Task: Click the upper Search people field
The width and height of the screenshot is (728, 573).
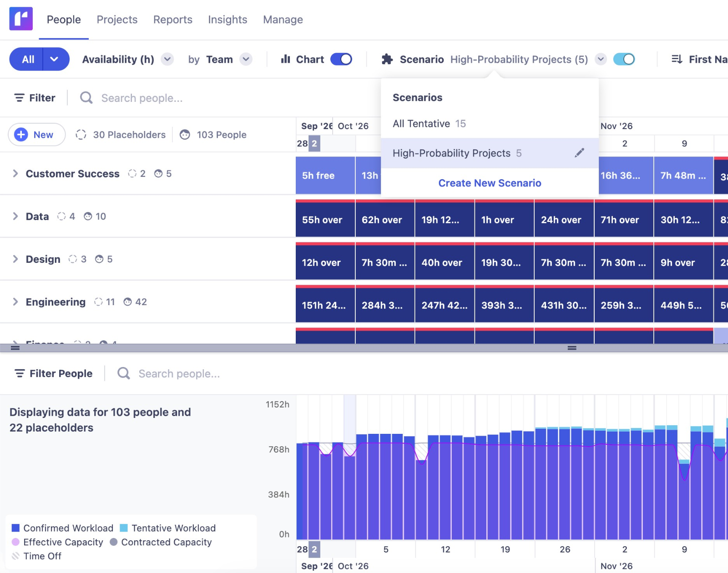Action: (x=142, y=98)
